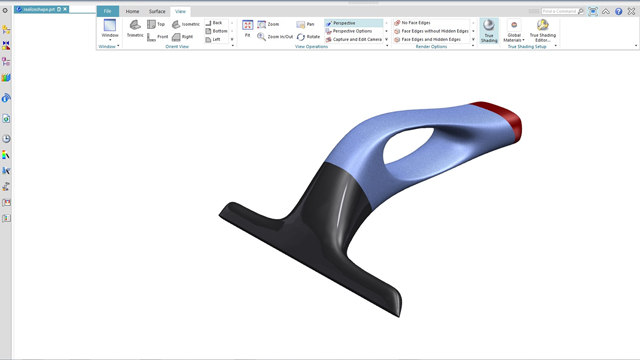Orient to Isometric view
The height and width of the screenshot is (360, 640).
[x=186, y=24]
